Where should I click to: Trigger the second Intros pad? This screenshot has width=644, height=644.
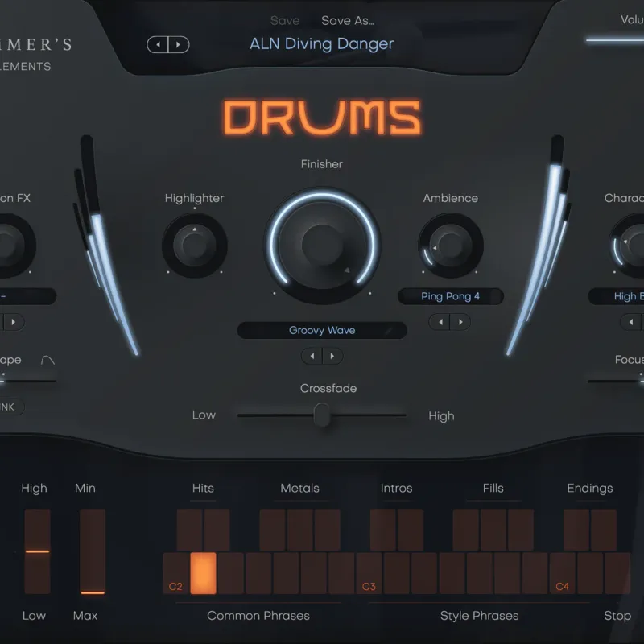tap(411, 530)
